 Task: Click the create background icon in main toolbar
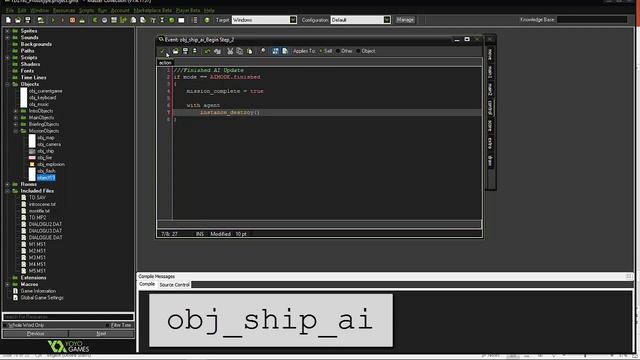click(114, 20)
